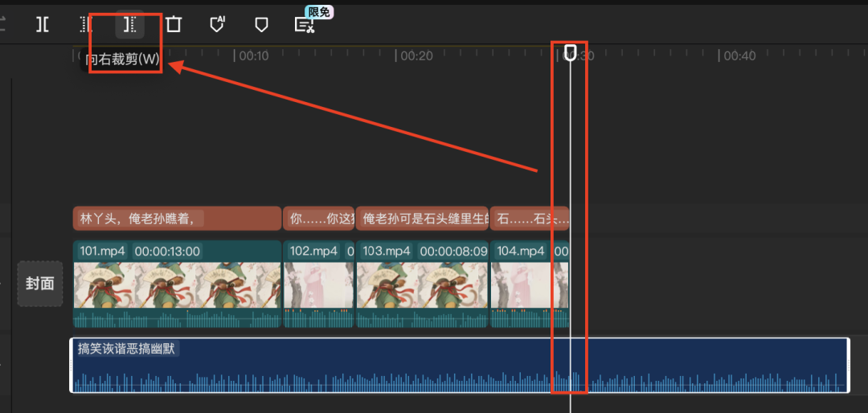This screenshot has width=868, height=413.
Task: Click the 00:10 mark on timeline ruler
Action: (252, 56)
